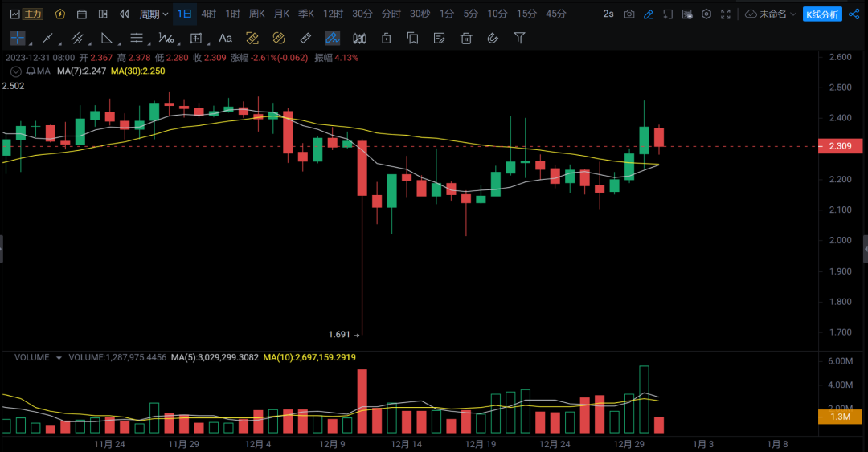Image resolution: width=868 pixels, height=452 pixels.
Task: Click the share icon at top right
Action: pos(854,14)
